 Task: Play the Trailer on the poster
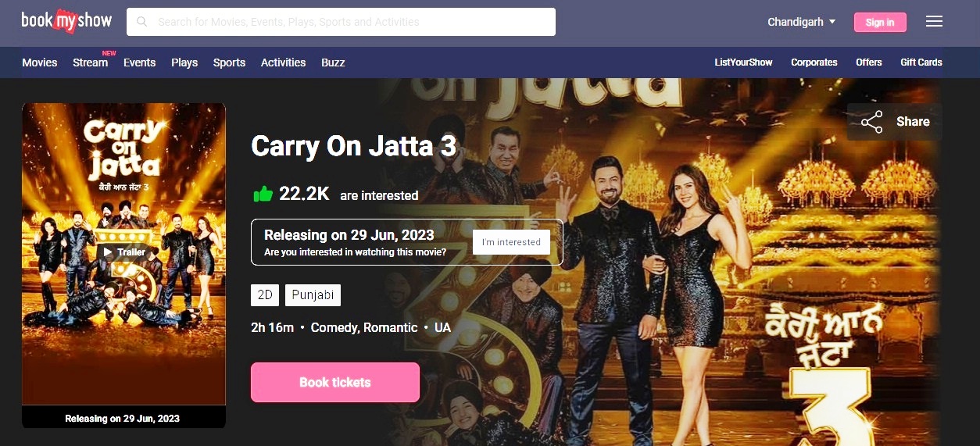coord(124,252)
